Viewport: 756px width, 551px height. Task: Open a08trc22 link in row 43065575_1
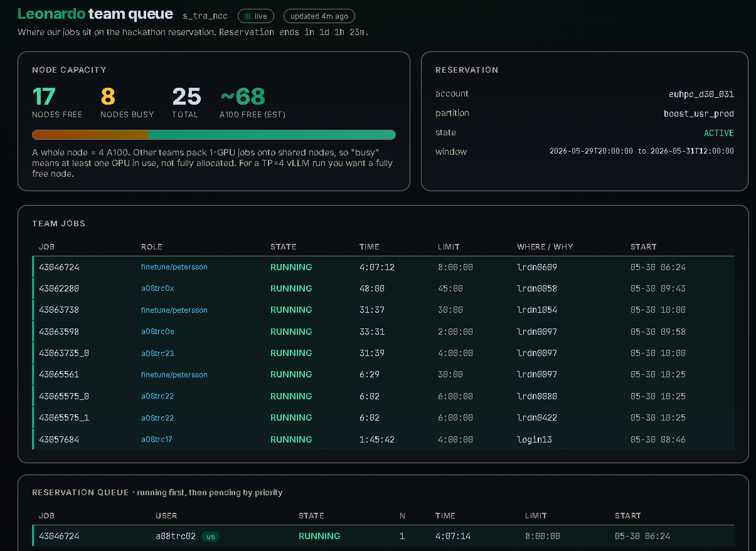157,417
